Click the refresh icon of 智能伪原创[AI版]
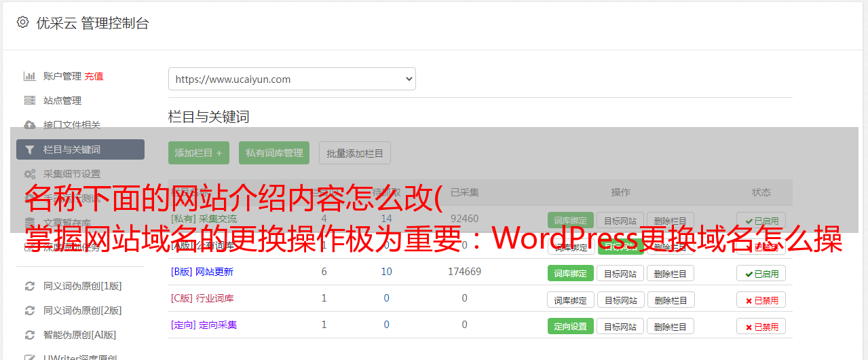The image size is (868, 360). pos(29,335)
